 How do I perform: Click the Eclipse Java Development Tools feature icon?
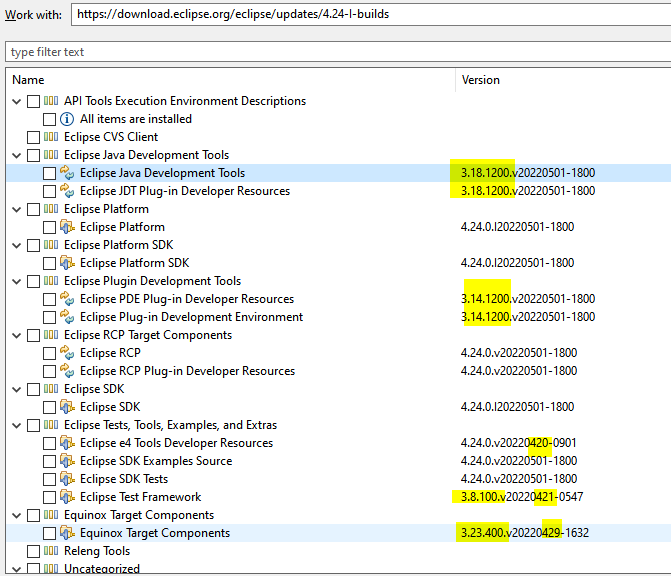pyautogui.click(x=68, y=173)
